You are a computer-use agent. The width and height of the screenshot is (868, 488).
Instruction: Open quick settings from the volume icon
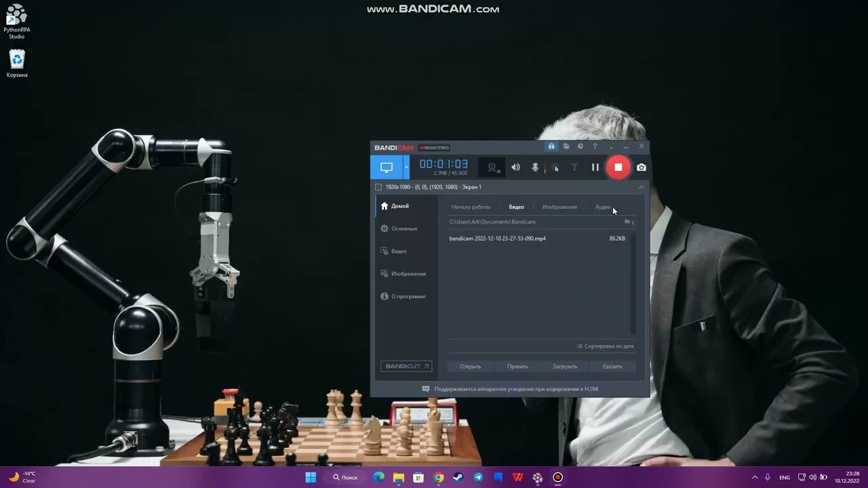pos(813,477)
